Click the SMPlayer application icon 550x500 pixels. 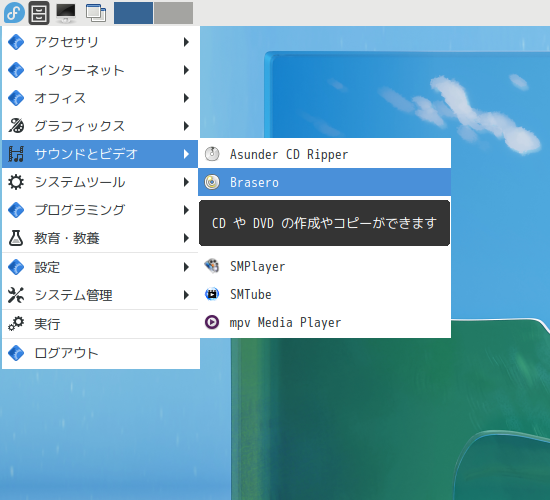(x=212, y=266)
